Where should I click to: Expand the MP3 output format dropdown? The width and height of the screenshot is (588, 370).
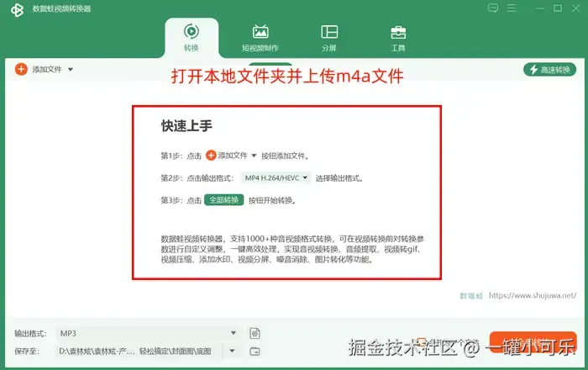pyautogui.click(x=234, y=333)
